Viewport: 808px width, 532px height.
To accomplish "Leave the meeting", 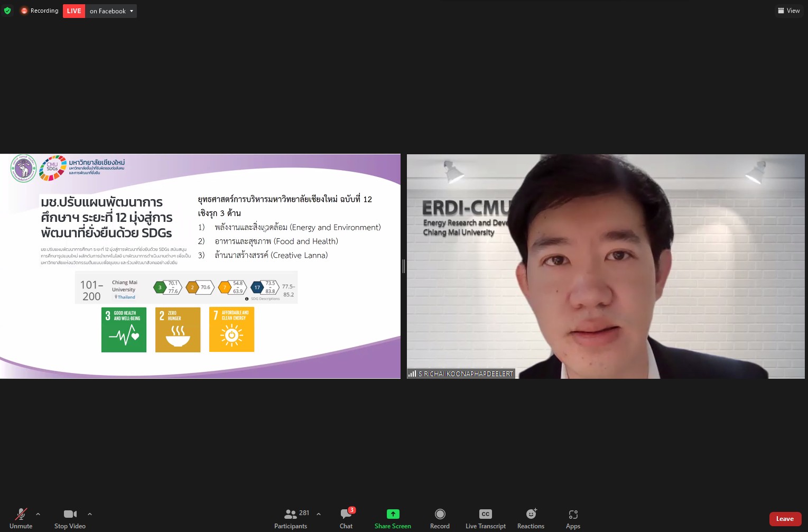I will (785, 519).
